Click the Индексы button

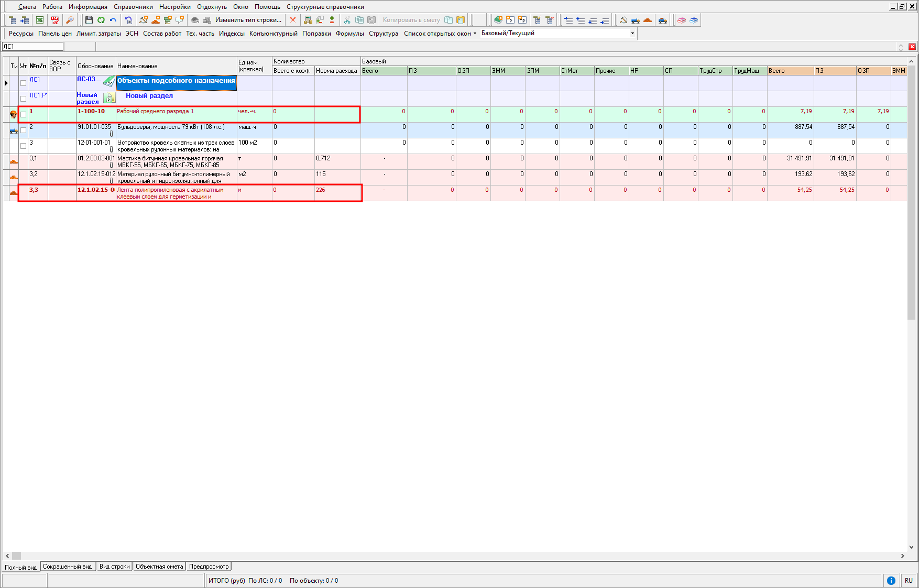pos(232,34)
